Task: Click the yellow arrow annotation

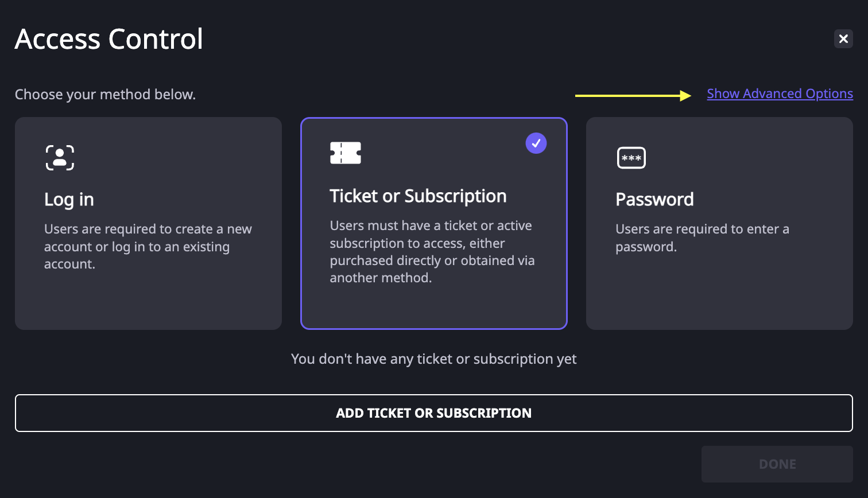Action: [x=633, y=95]
